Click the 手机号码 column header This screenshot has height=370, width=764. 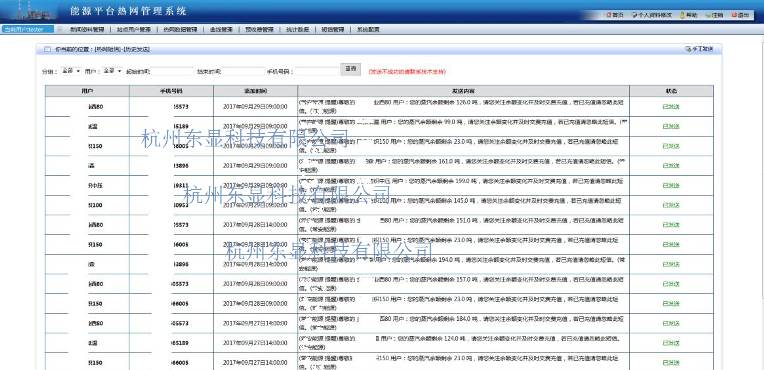tap(172, 91)
